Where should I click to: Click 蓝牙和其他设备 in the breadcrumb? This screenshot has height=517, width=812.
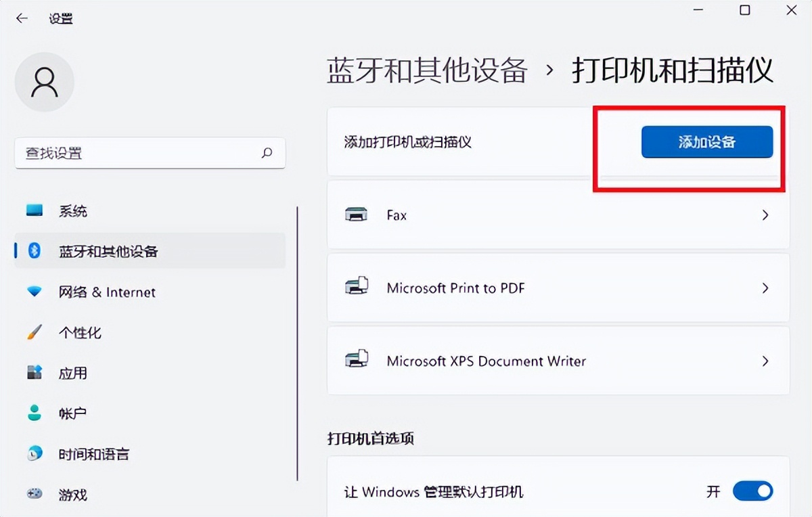426,70
